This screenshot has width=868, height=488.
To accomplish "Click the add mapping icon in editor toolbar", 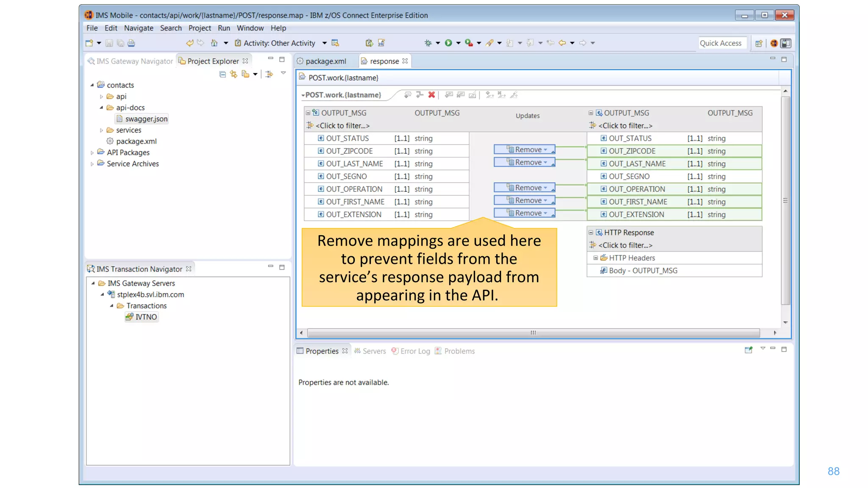I will (408, 94).
